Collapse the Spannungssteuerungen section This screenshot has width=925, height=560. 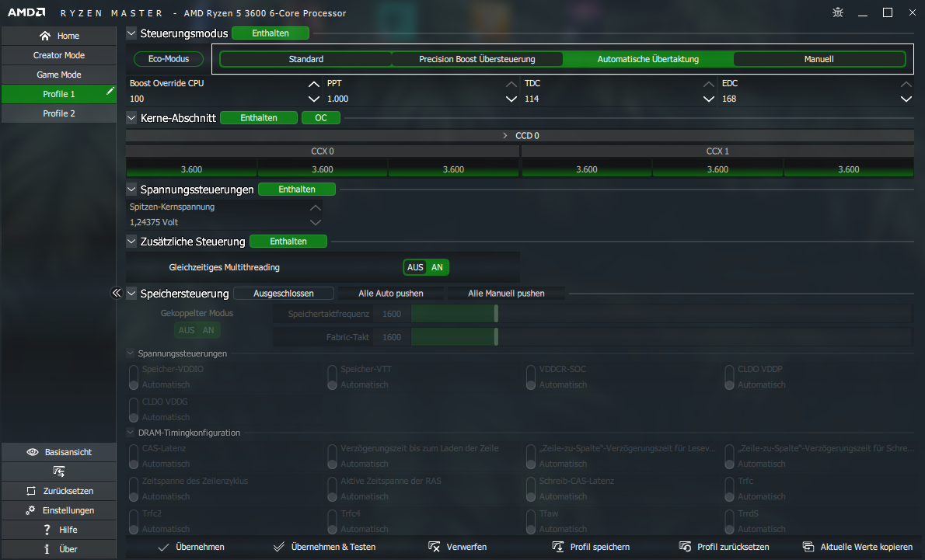click(x=131, y=190)
